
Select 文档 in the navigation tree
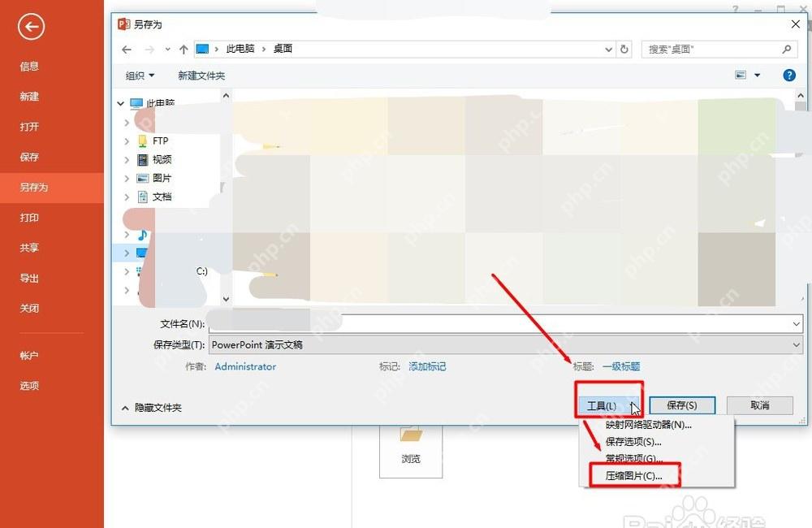pos(162,197)
